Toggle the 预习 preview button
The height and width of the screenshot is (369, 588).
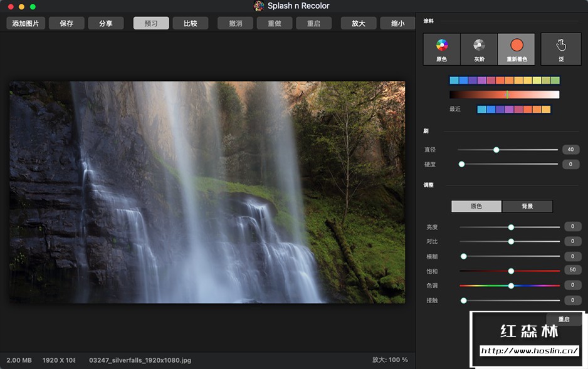point(151,23)
